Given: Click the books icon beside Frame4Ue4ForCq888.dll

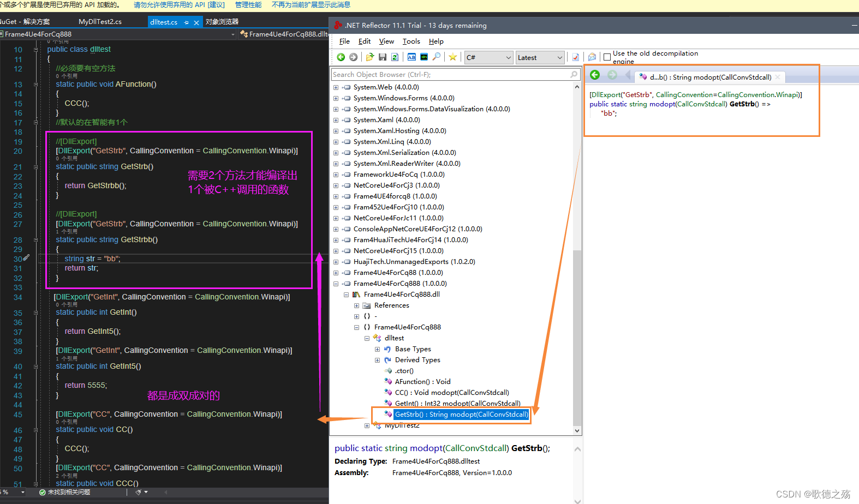Looking at the screenshot, I should (x=356, y=294).
